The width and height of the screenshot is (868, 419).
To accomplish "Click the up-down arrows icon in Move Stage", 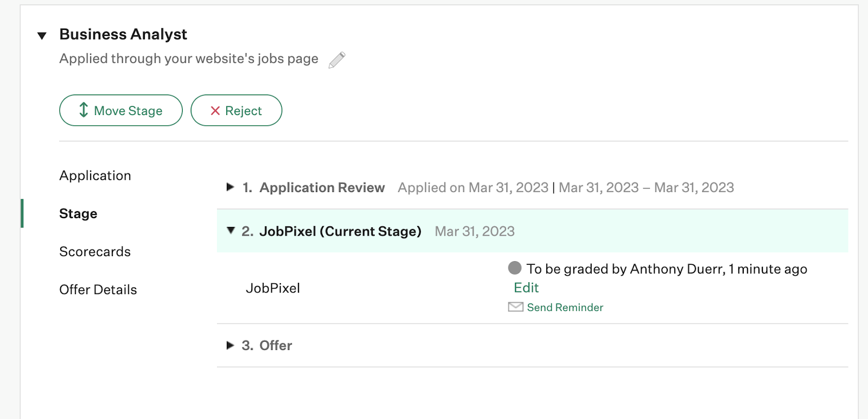I will [84, 110].
